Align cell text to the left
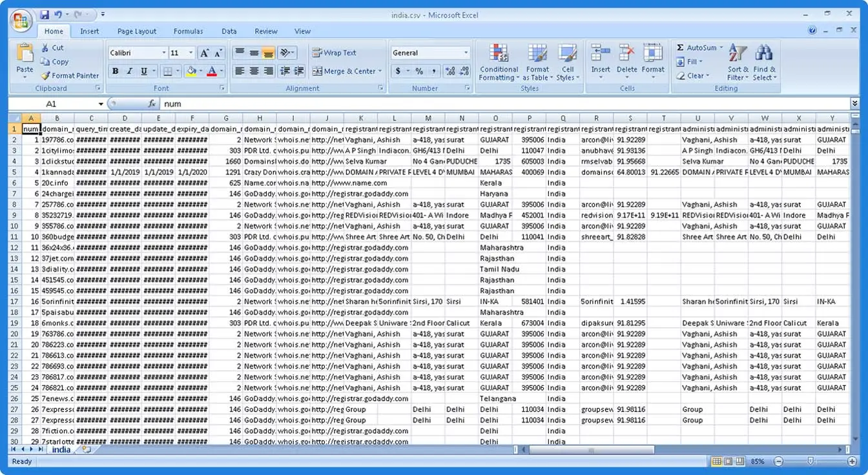The width and height of the screenshot is (868, 475). pyautogui.click(x=239, y=71)
